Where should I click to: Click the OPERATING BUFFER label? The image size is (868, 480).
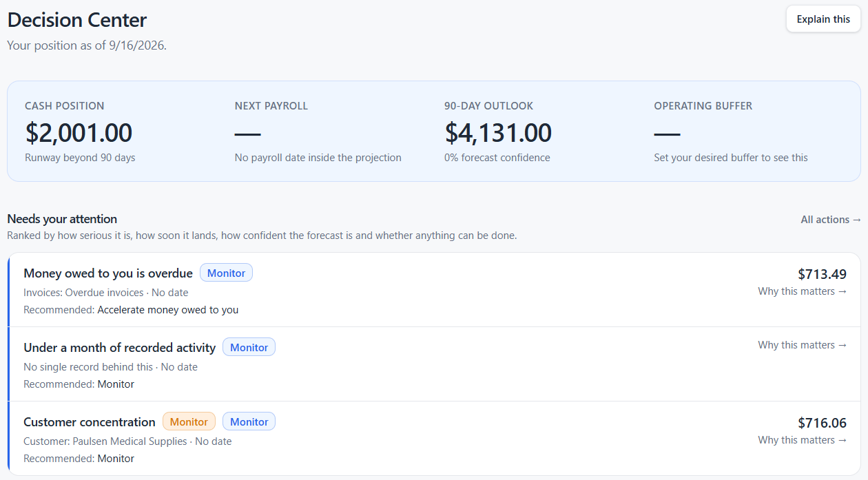703,106
